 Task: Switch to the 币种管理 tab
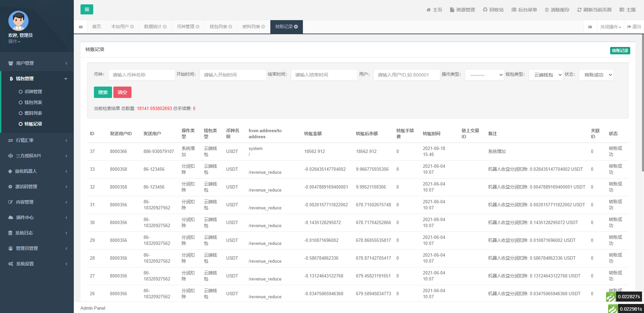point(185,27)
